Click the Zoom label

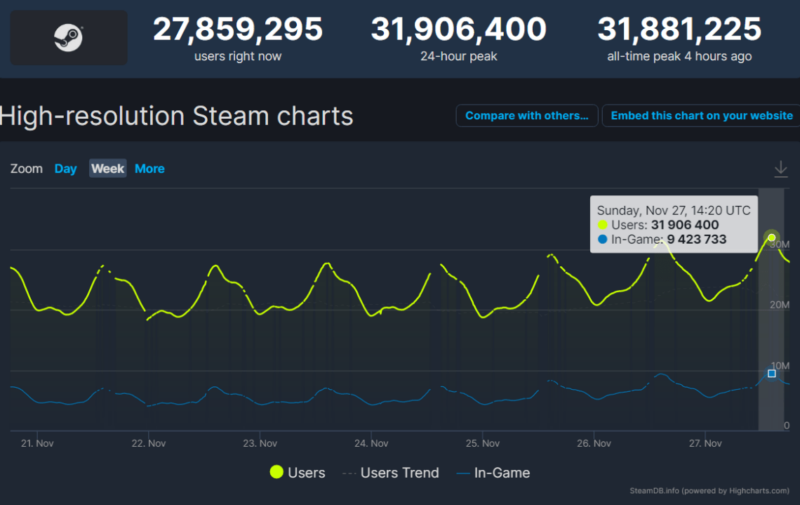pyautogui.click(x=27, y=169)
